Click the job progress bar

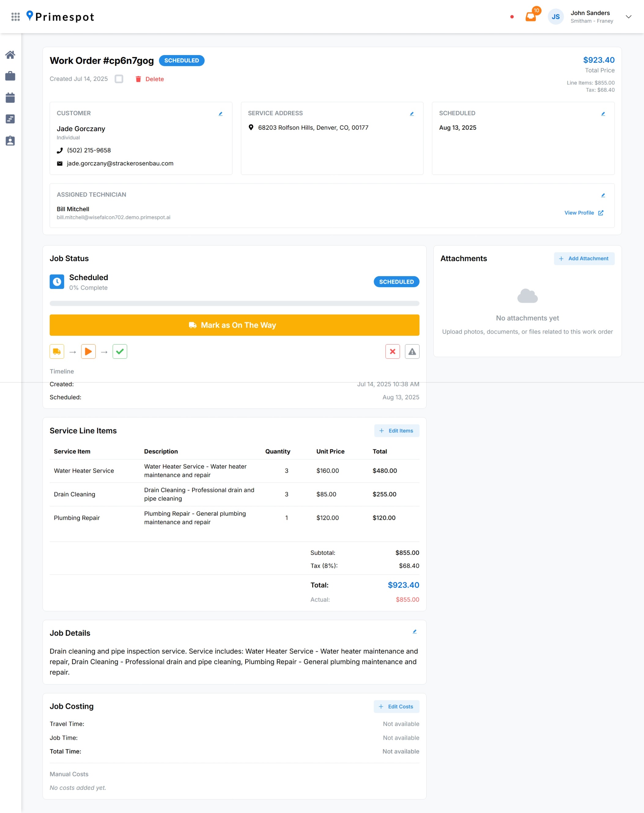click(234, 303)
